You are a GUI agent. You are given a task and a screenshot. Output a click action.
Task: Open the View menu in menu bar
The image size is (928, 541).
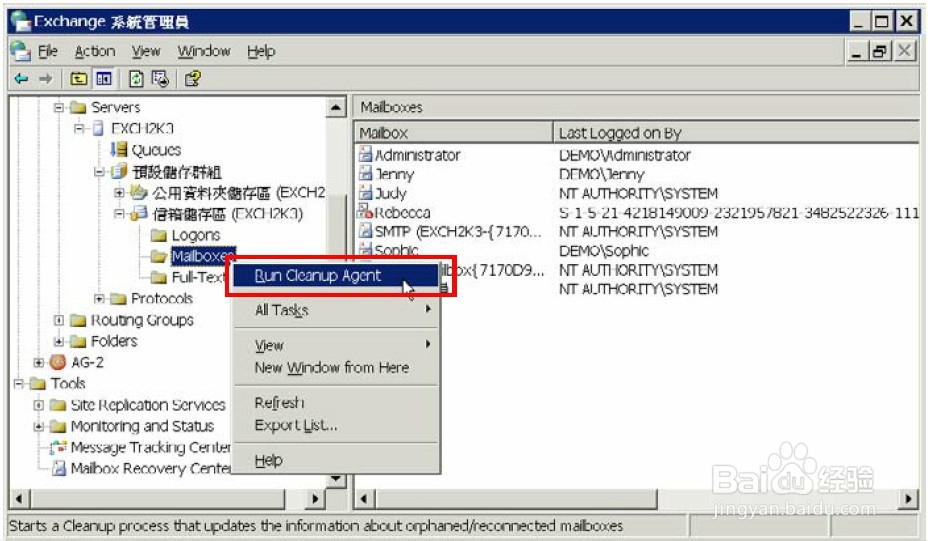146,51
